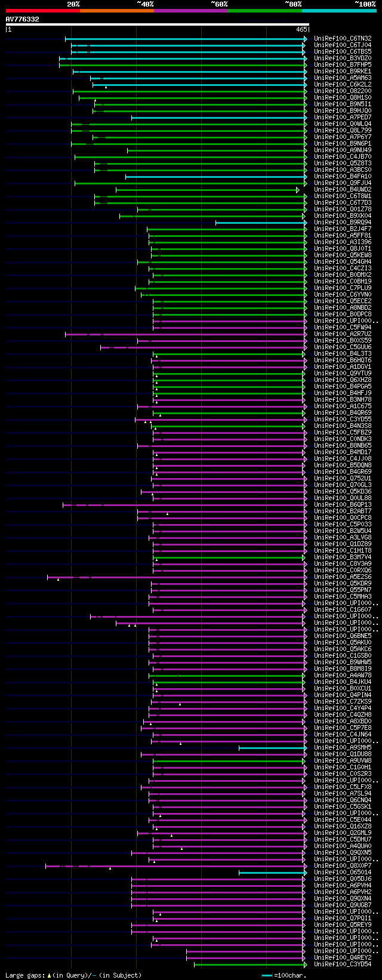Click label UniRef100_O65014
Screen dimensions: 382x980
click(343, 873)
